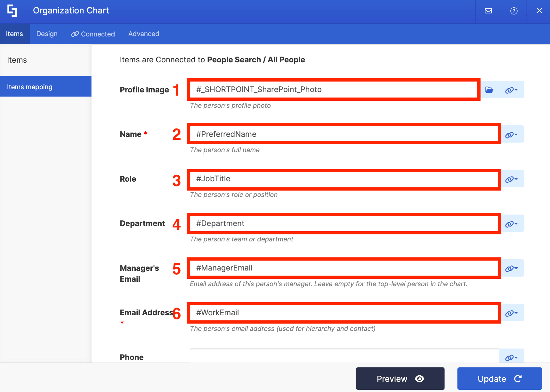Open Profile Image connection dropdown
Viewport: 550px width, 392px height.
(511, 90)
